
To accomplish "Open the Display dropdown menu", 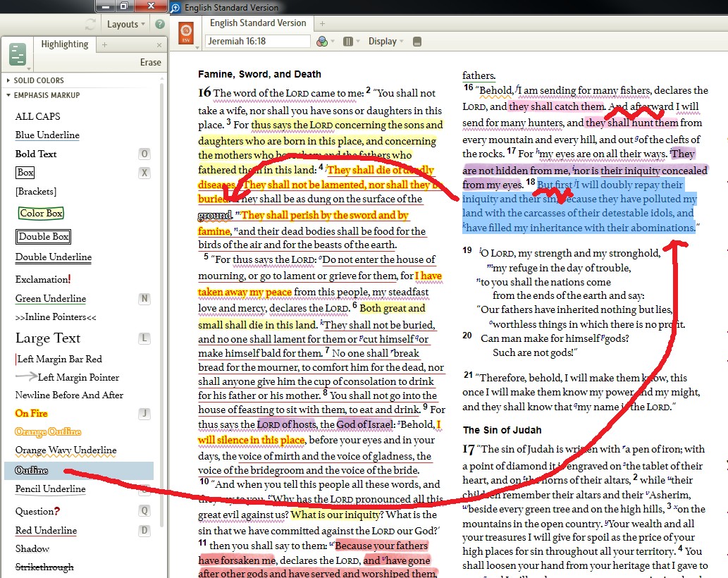I will [385, 42].
